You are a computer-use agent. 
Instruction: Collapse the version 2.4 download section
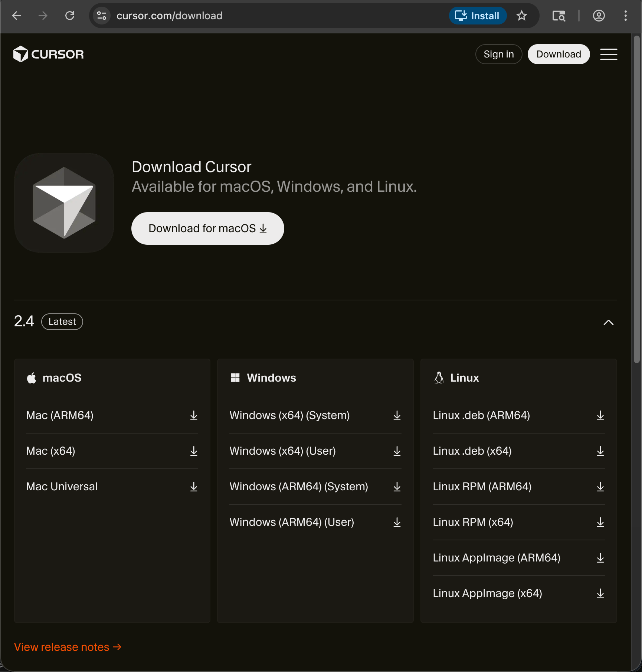pos(608,322)
